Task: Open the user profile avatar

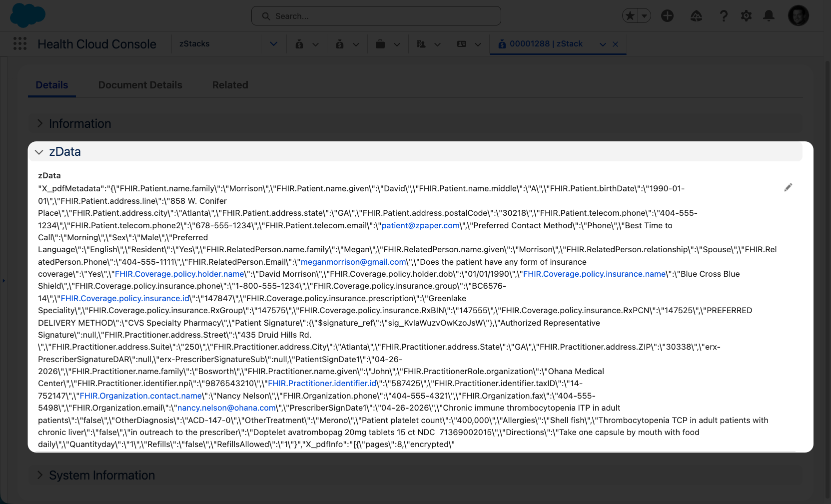Action: click(798, 16)
